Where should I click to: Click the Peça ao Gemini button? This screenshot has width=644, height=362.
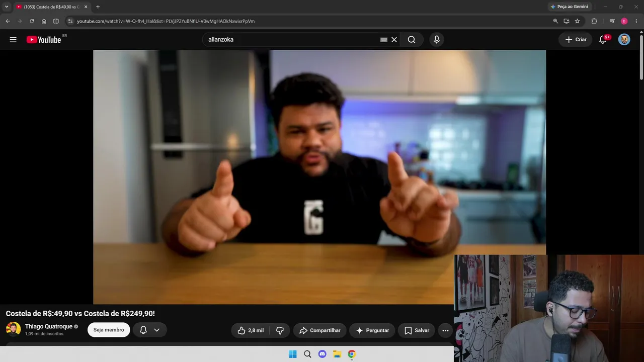pyautogui.click(x=569, y=7)
